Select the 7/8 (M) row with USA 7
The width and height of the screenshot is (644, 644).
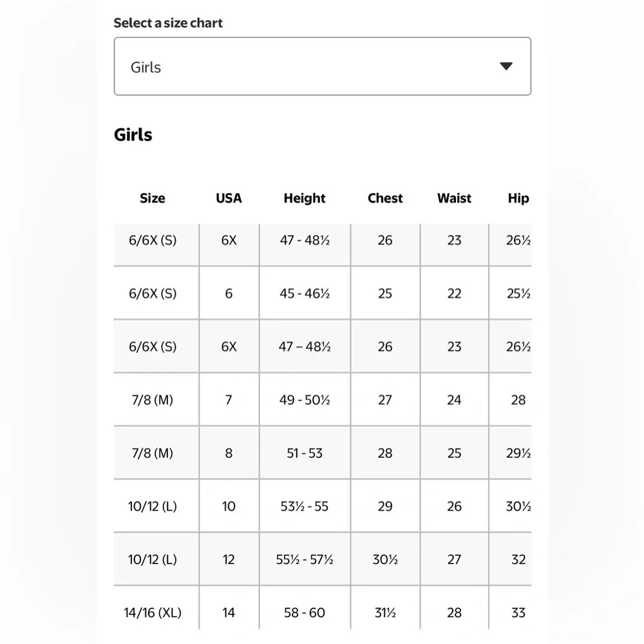click(x=323, y=400)
